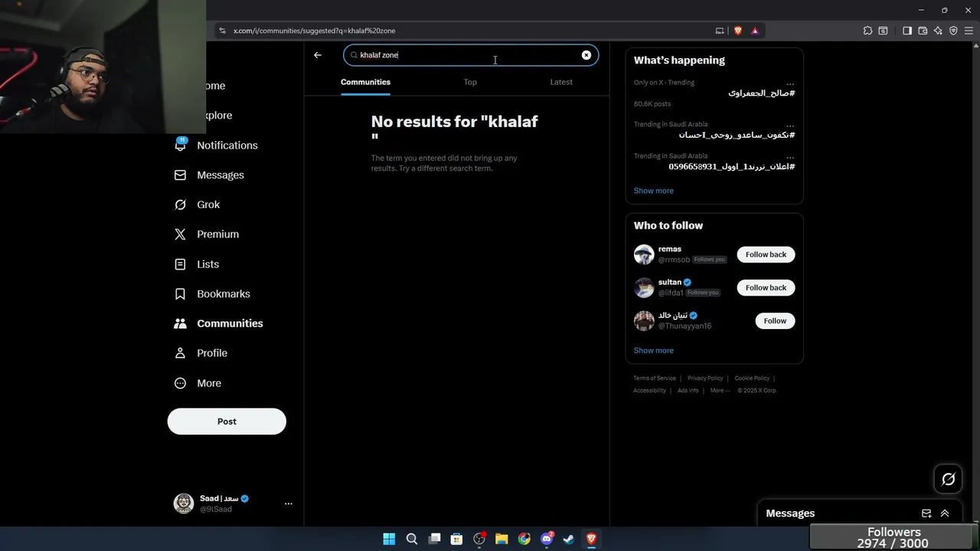Click the Brave Rewards triangle icon

tap(755, 31)
